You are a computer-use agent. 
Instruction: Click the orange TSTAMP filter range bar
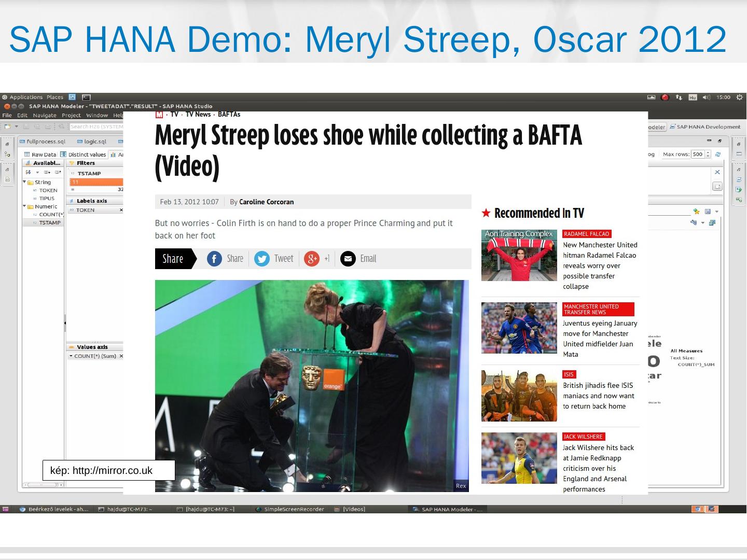click(96, 182)
